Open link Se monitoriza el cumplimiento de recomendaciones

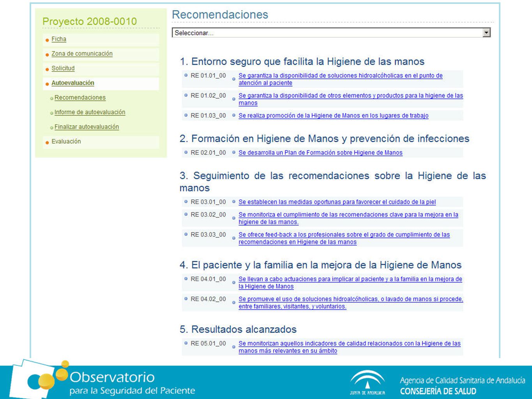[348, 218]
